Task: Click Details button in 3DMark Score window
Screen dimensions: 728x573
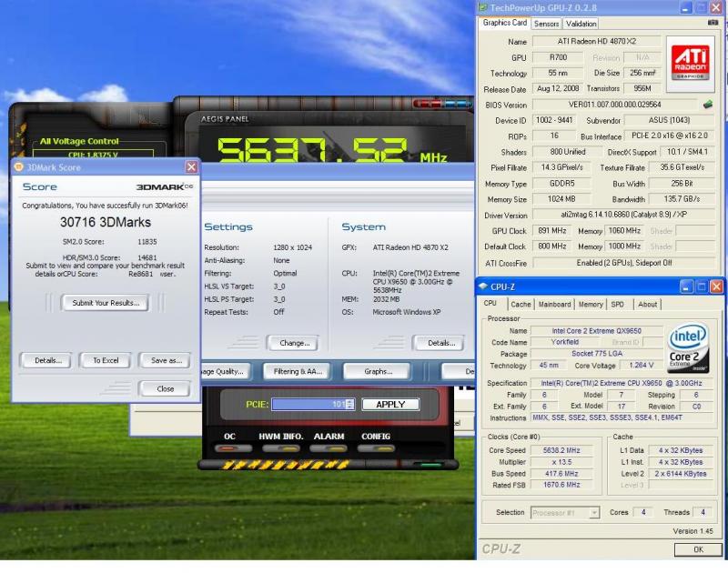Action: [46, 360]
